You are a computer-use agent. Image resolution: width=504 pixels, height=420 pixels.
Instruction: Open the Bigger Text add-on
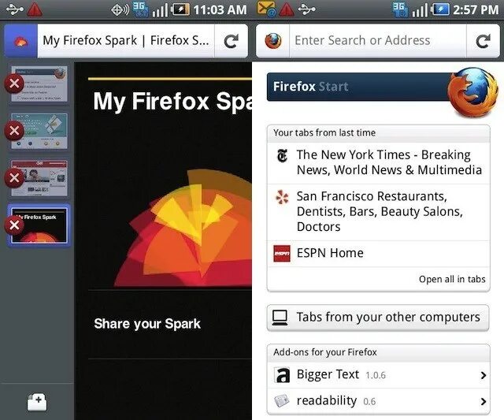[x=379, y=375]
